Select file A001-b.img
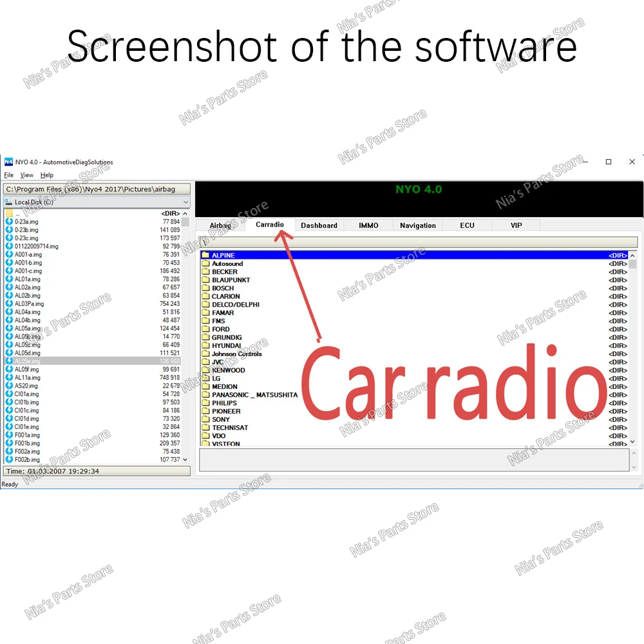This screenshot has width=644, height=644. [x=93, y=263]
